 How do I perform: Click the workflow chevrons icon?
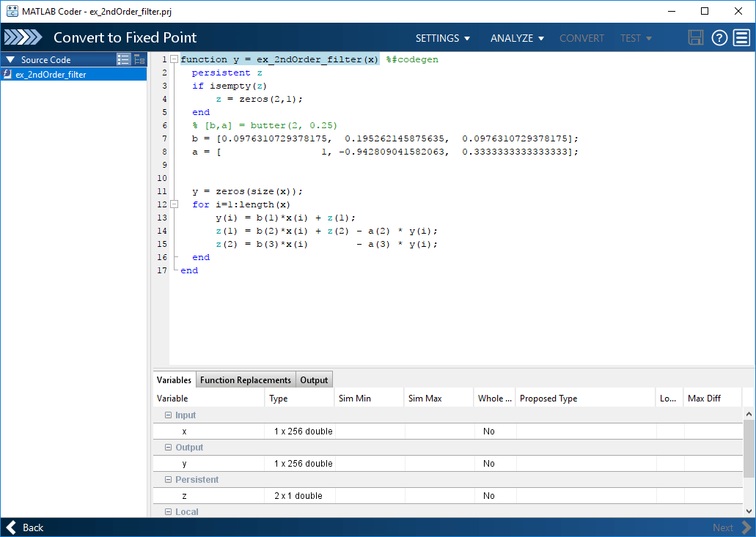pos(23,37)
